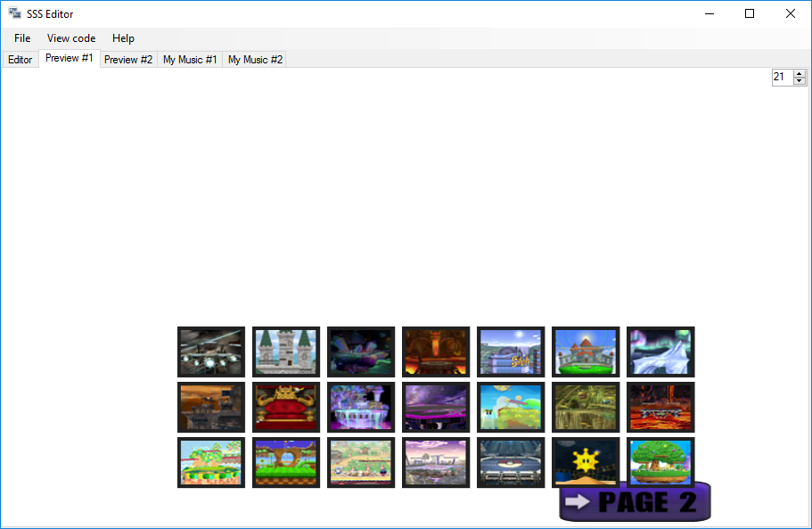Image resolution: width=812 pixels, height=529 pixels.
Task: Open the My Music #2 tab
Action: coord(255,60)
